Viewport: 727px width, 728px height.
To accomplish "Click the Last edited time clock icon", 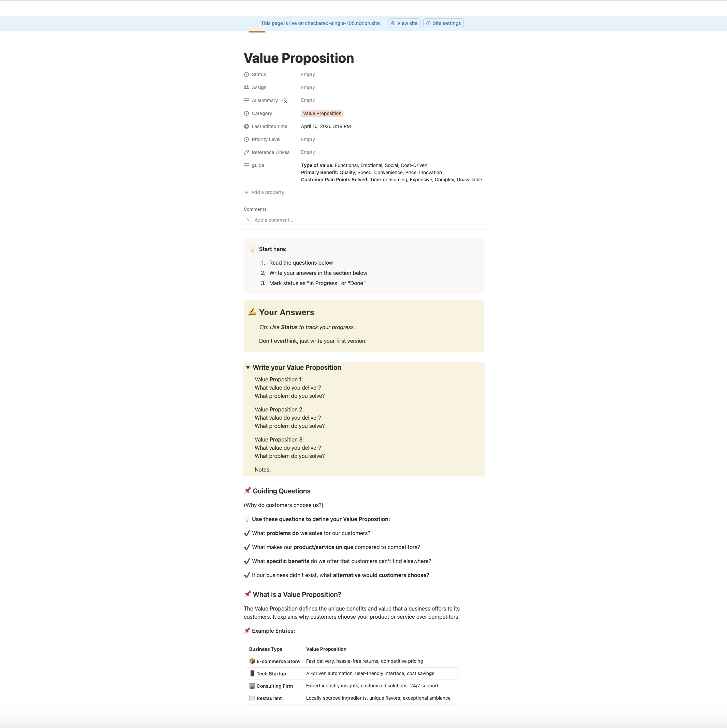I will 246,126.
